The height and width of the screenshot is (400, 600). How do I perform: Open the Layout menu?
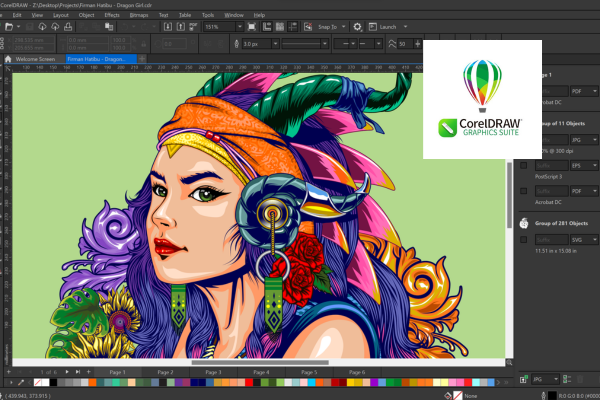tap(61, 15)
